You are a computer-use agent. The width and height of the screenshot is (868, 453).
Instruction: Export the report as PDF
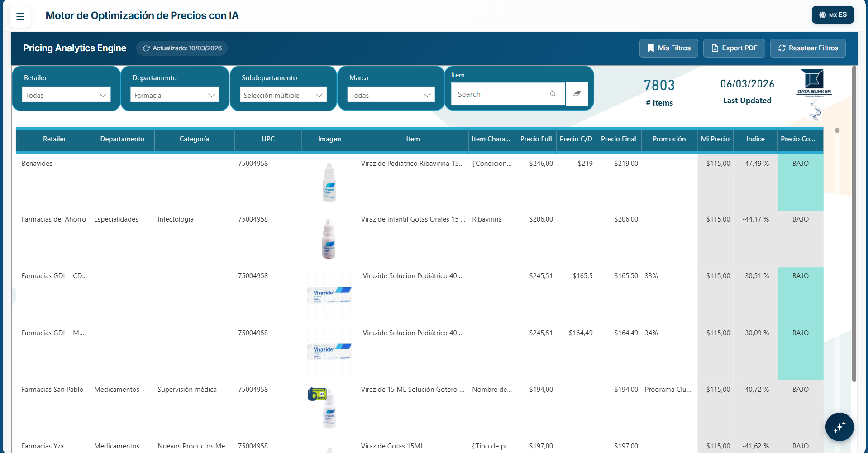point(734,48)
